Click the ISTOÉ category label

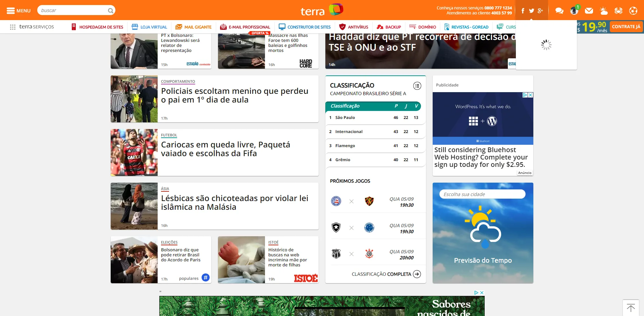pyautogui.click(x=273, y=242)
